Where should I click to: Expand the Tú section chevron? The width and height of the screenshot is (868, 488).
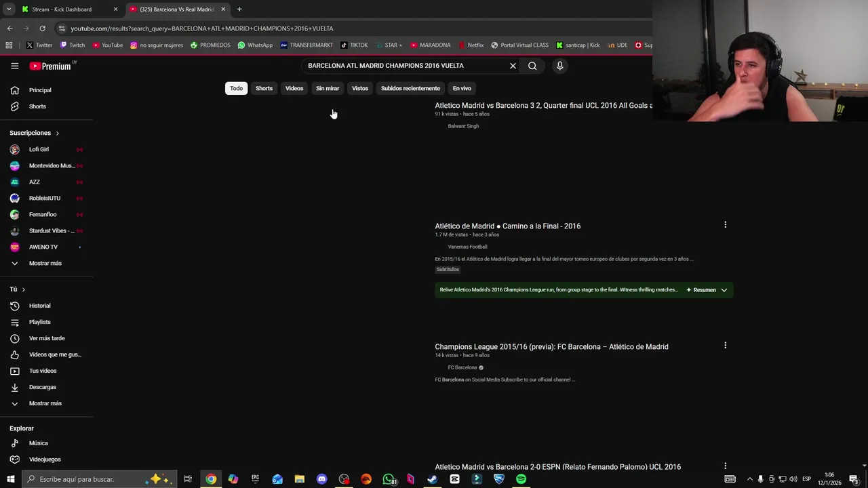[x=23, y=289]
